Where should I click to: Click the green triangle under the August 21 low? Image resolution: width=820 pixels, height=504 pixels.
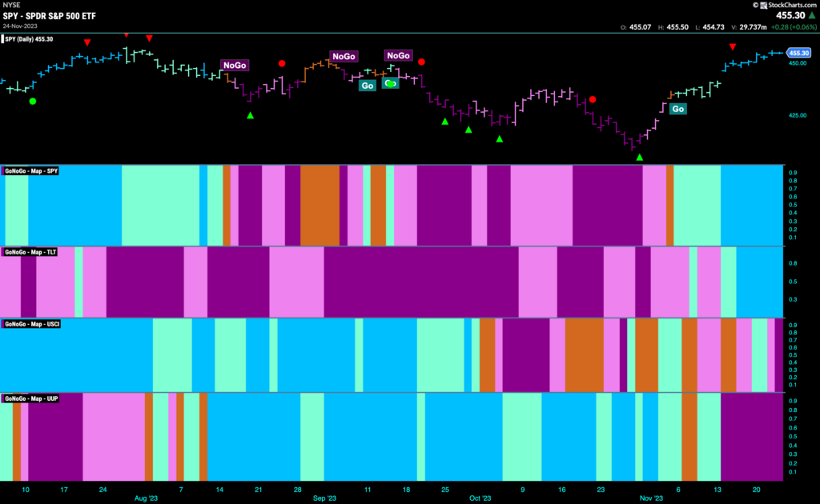coord(251,115)
